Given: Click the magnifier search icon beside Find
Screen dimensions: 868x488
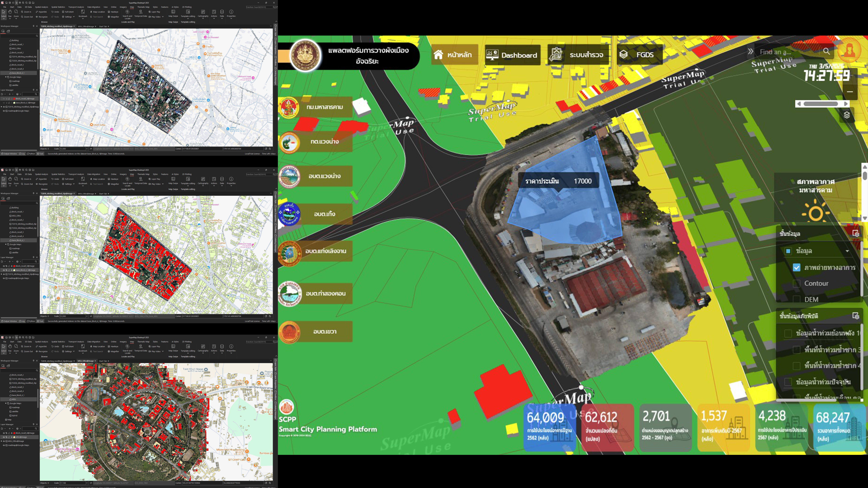Looking at the screenshot, I should (826, 51).
